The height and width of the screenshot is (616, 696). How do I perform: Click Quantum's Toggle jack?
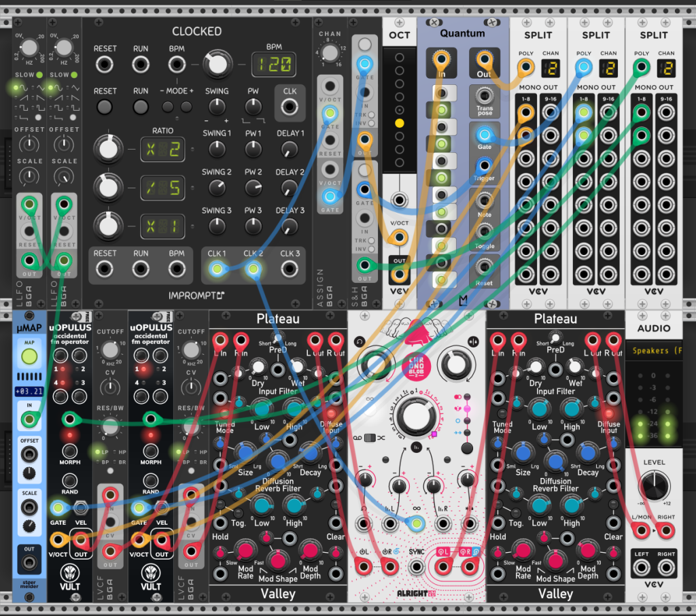tap(484, 233)
